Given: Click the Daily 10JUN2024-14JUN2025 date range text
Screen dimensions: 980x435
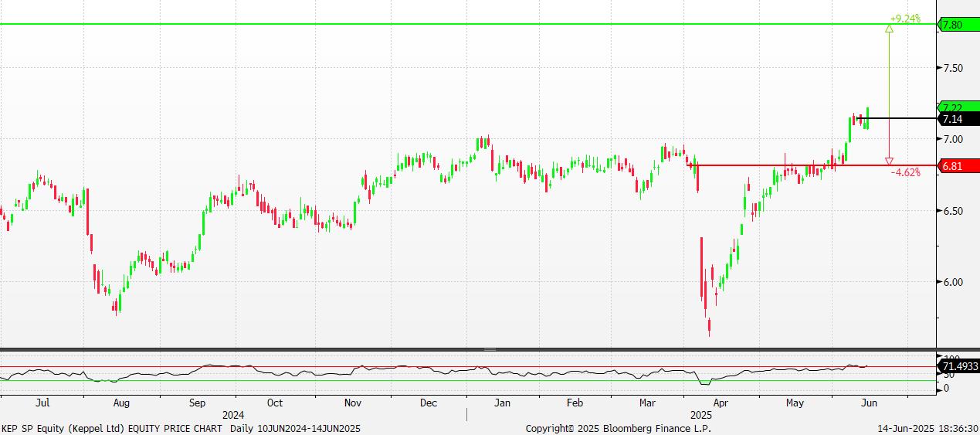Looking at the screenshot, I should click(295, 428).
